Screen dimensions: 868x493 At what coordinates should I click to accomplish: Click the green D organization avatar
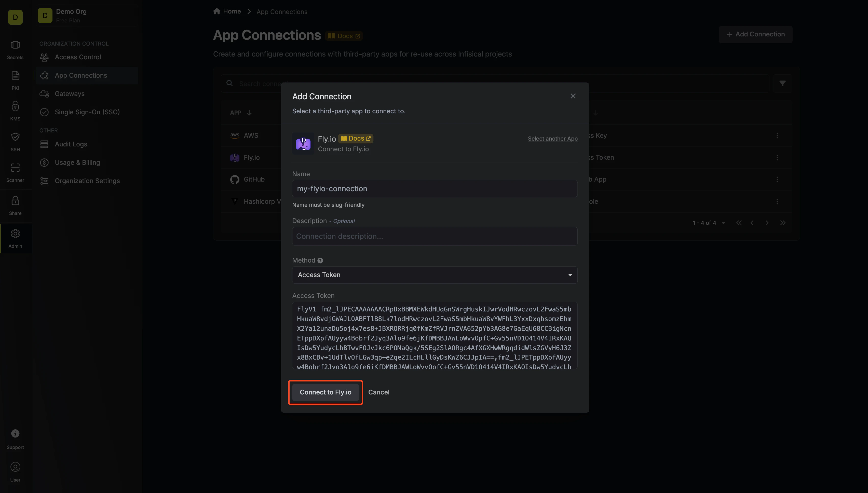pos(15,17)
